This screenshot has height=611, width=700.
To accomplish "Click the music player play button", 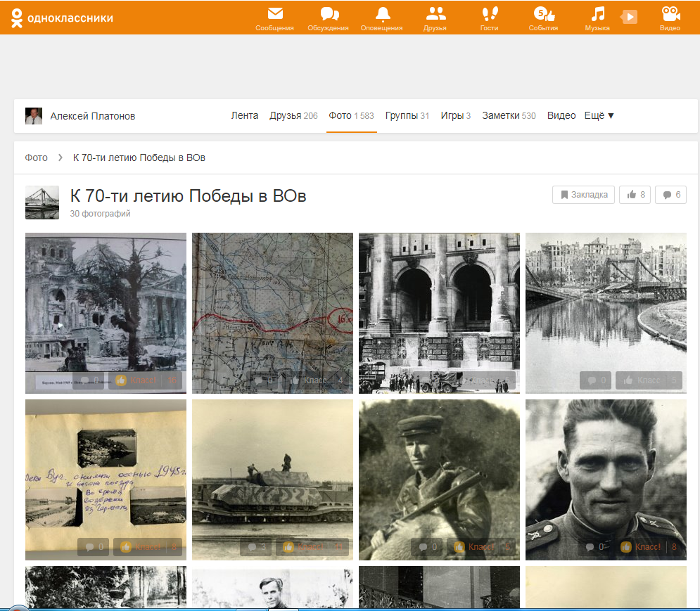I will click(629, 18).
